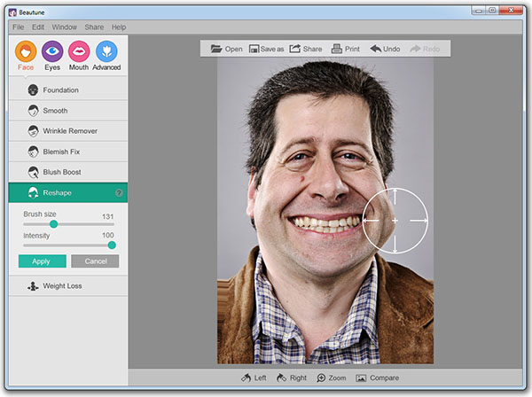The image size is (532, 397).
Task: Expand the Foundation tool
Action: pos(60,90)
